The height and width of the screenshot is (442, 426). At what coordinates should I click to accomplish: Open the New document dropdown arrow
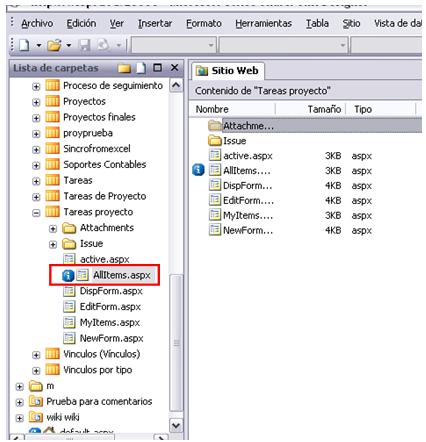[39, 45]
